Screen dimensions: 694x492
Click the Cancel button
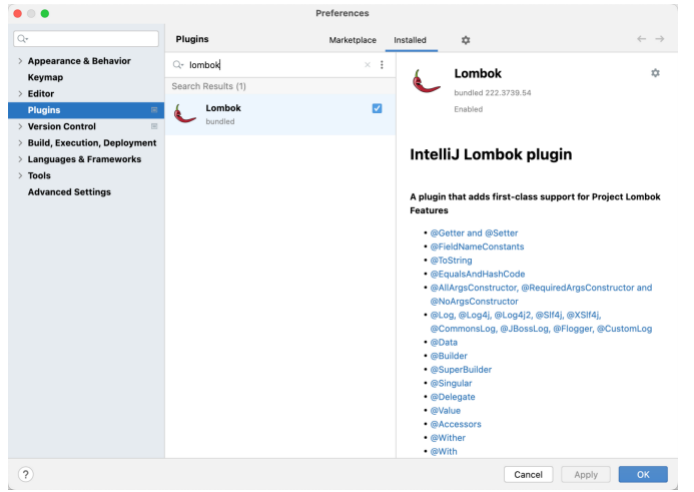click(528, 474)
